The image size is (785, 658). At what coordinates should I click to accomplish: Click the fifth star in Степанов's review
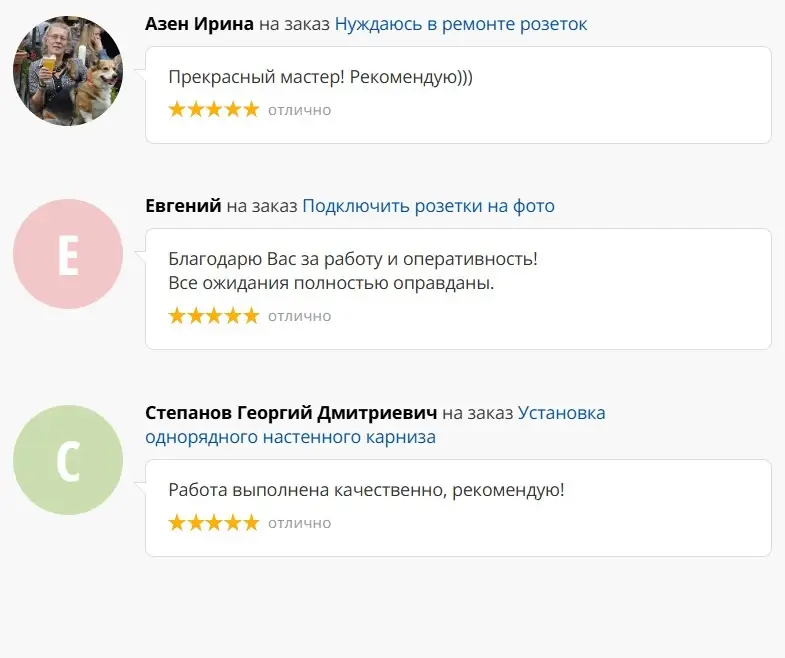[250, 523]
